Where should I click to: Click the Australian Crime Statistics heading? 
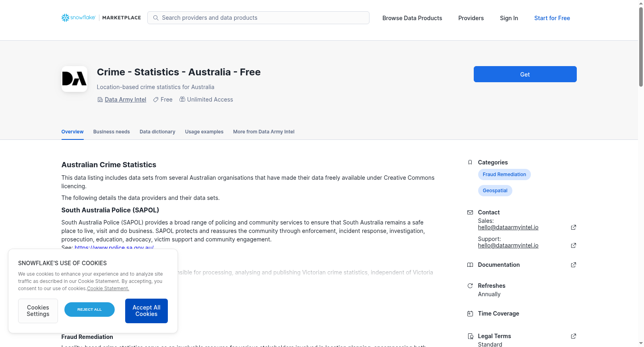pos(109,165)
